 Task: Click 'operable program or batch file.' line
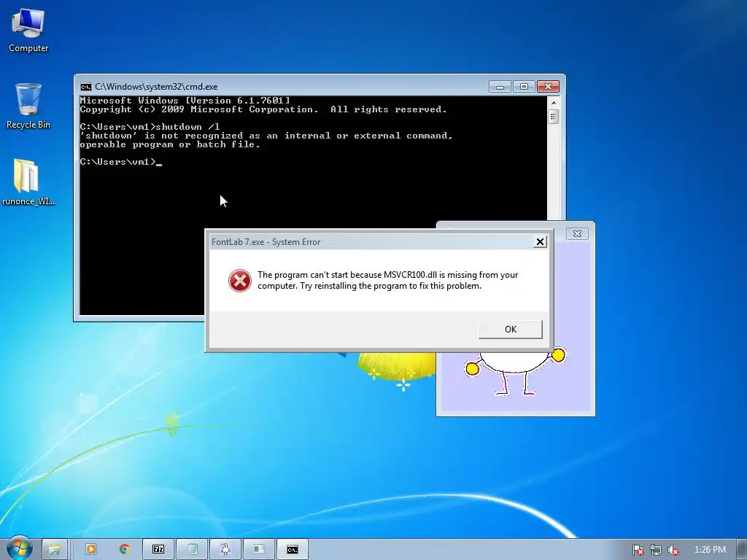point(170,144)
